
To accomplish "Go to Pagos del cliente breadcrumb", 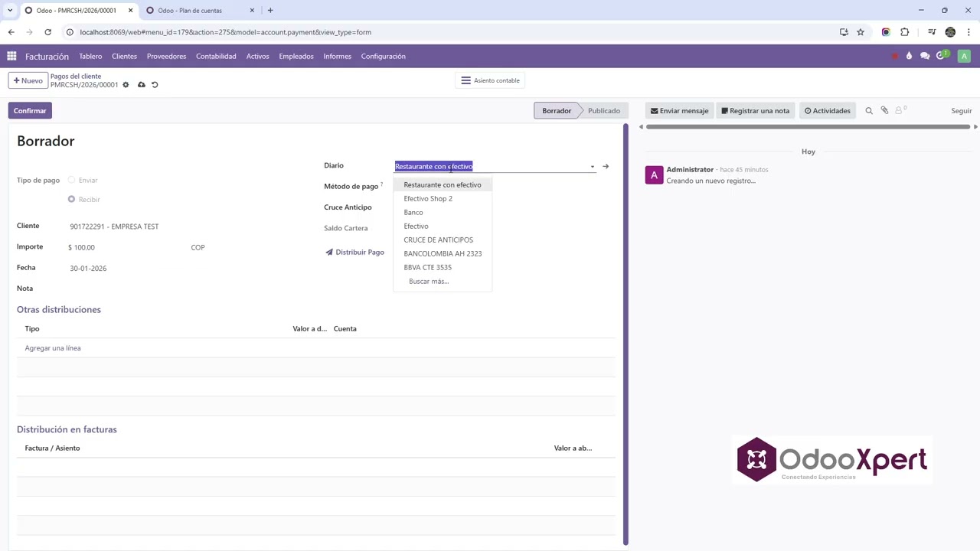I will tap(76, 77).
